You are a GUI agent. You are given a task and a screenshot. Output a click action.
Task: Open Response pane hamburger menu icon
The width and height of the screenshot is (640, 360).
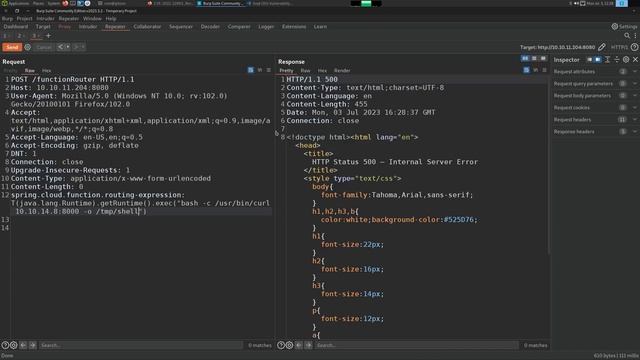[x=544, y=70]
